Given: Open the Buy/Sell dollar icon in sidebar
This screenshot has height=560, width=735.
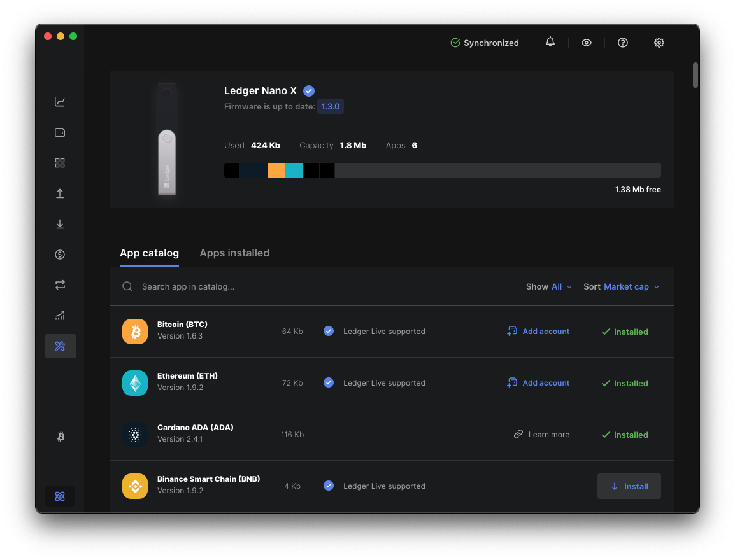Looking at the screenshot, I should coord(59,255).
